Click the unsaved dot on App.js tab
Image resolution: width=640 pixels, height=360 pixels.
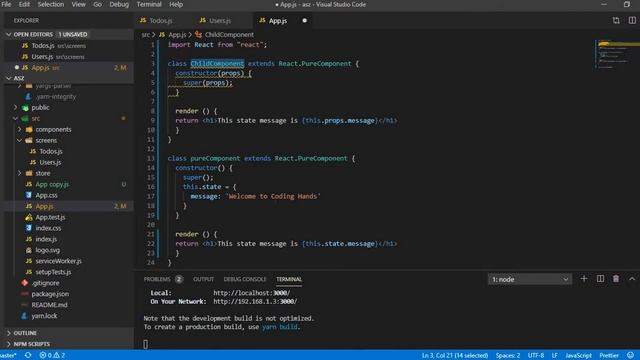pos(304,20)
